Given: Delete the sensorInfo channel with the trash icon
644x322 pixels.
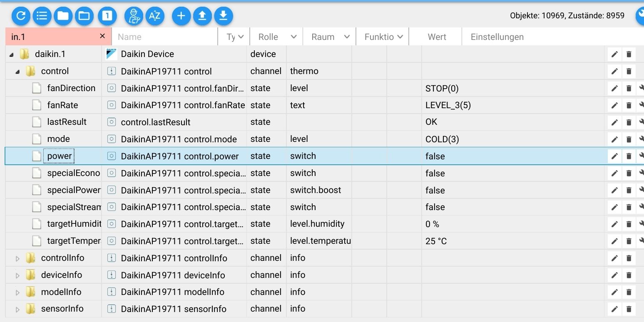Looking at the screenshot, I should (629, 309).
